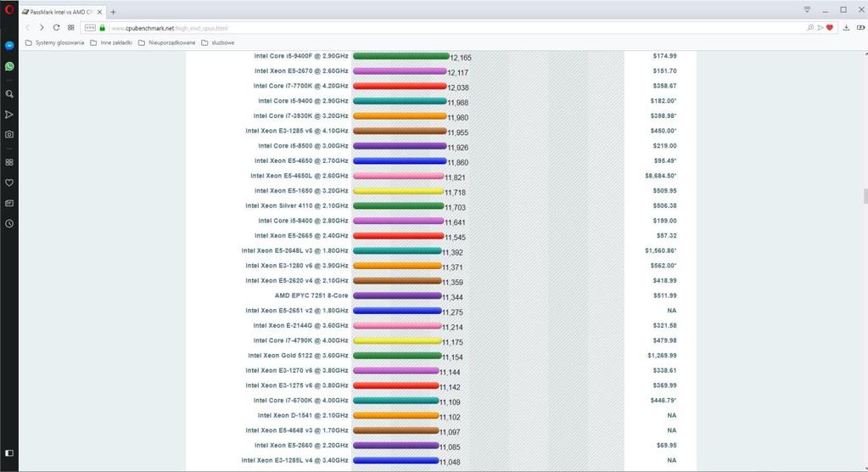868x472 pixels.
Task: Open My Flow from the sidebar
Action: click(8, 115)
